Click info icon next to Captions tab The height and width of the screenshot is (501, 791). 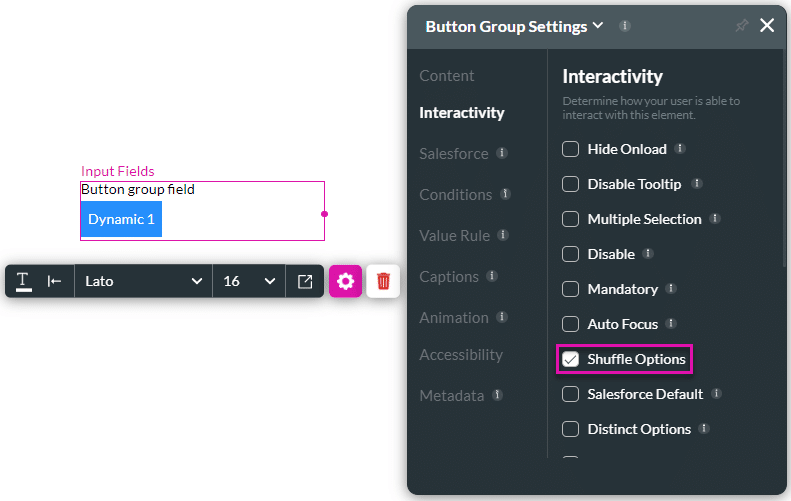pyautogui.click(x=492, y=275)
